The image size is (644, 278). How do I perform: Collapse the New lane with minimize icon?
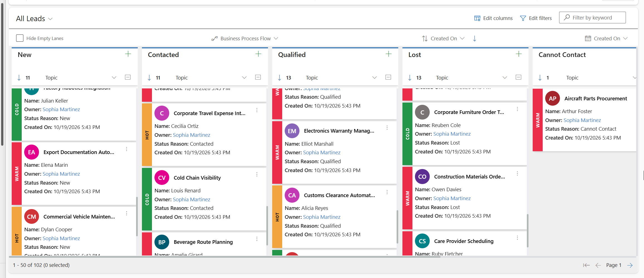pos(128,77)
